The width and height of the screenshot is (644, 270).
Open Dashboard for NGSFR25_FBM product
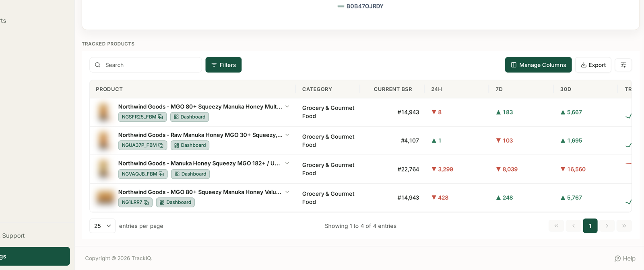point(190,117)
